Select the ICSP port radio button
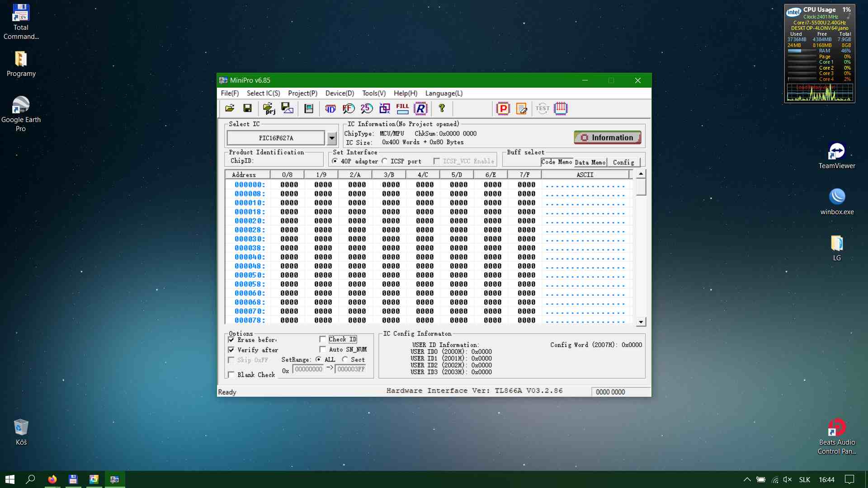Viewport: 868px width, 488px height. tap(385, 161)
